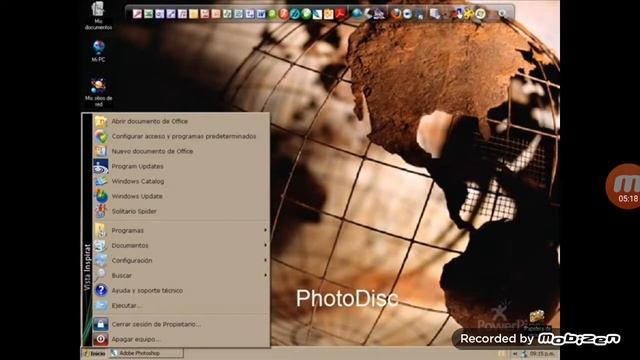Image resolution: width=640 pixels, height=360 pixels.
Task: Choose 'Nuevo documento de Office' entry
Action: click(x=180, y=151)
